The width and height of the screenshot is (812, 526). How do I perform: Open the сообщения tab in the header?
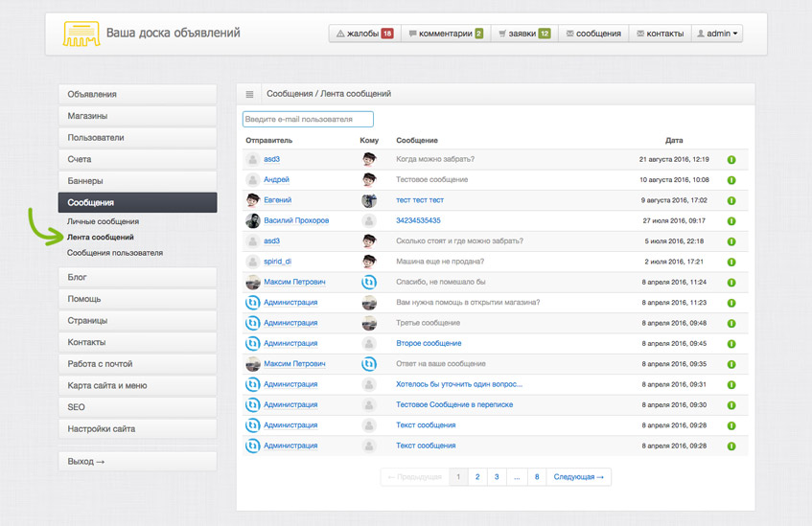593,34
